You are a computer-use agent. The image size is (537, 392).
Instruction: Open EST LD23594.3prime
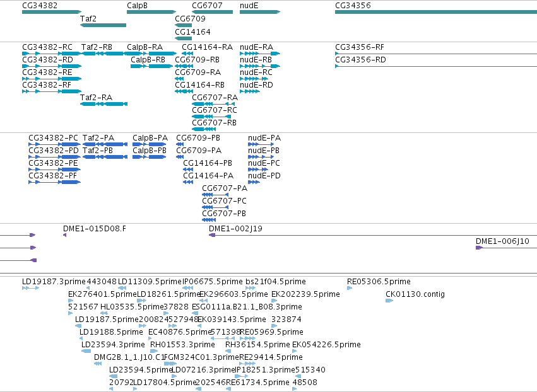click(x=113, y=345)
